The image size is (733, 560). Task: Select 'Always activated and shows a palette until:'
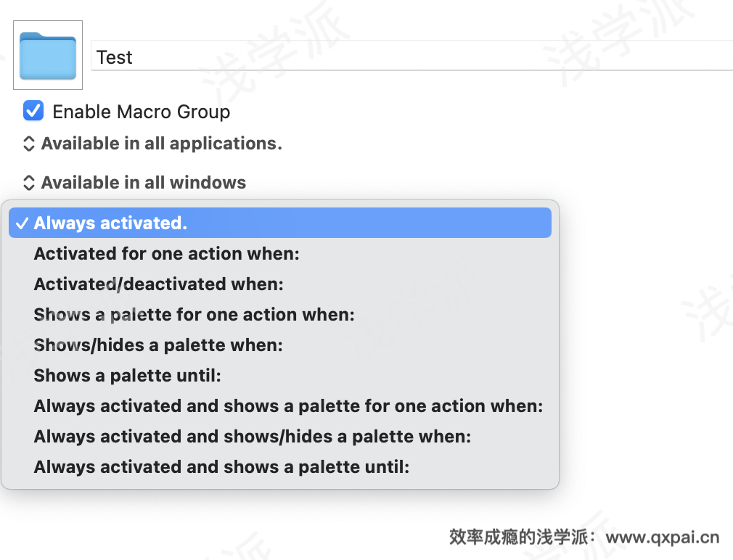tap(221, 467)
